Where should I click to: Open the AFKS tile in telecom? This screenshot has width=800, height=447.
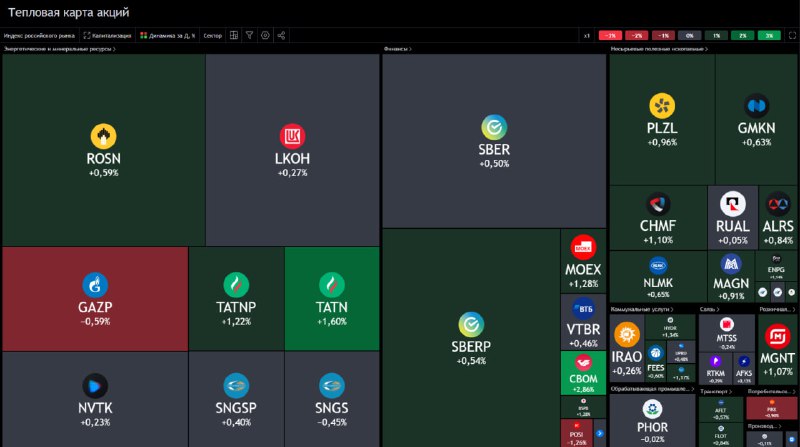click(x=744, y=367)
